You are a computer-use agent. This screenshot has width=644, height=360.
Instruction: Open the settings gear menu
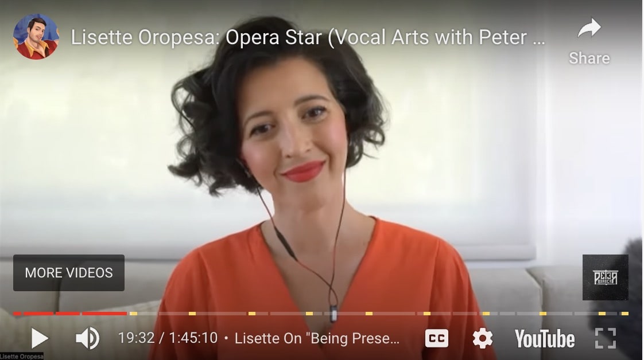482,338
